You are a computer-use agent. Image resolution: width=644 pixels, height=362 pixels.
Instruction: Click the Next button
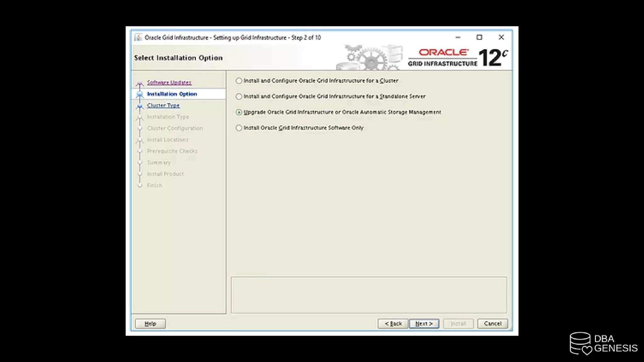click(424, 323)
